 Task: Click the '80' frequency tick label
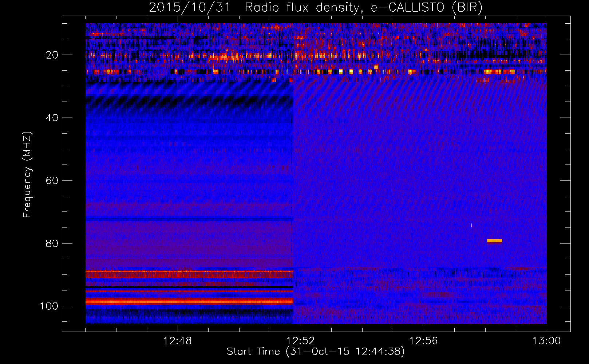[x=52, y=243]
